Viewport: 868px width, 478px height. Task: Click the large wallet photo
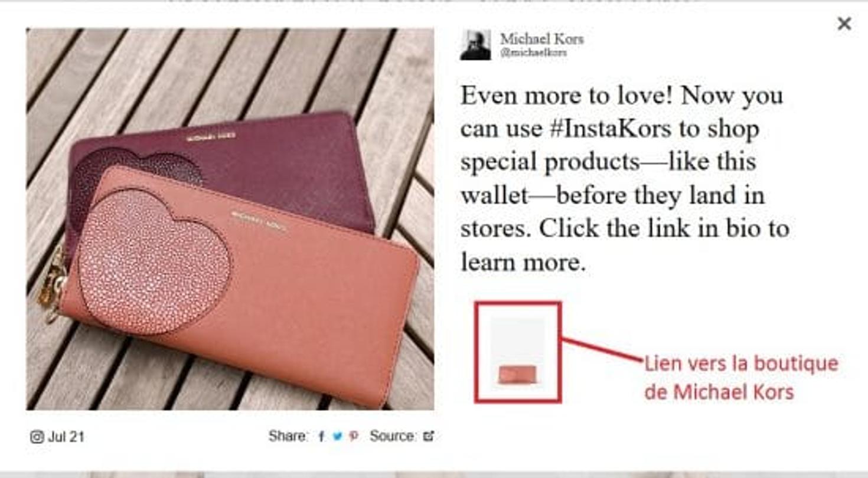(230, 219)
